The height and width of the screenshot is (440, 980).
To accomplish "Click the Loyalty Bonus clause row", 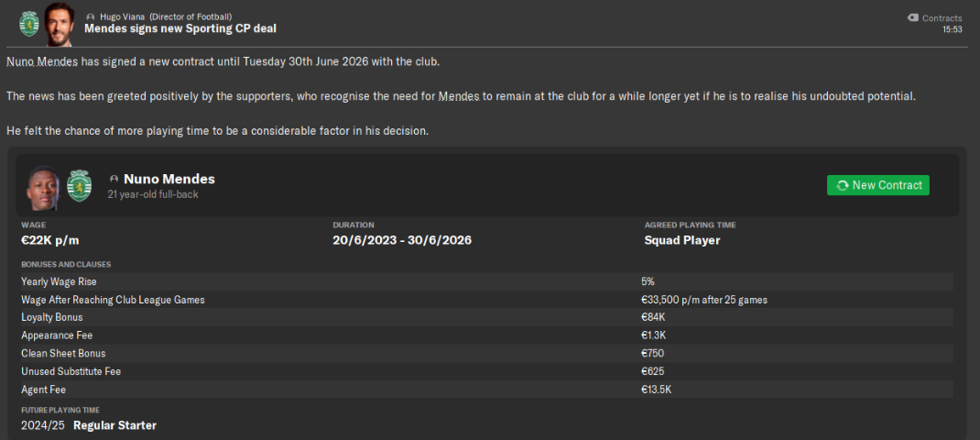I will pos(486,317).
